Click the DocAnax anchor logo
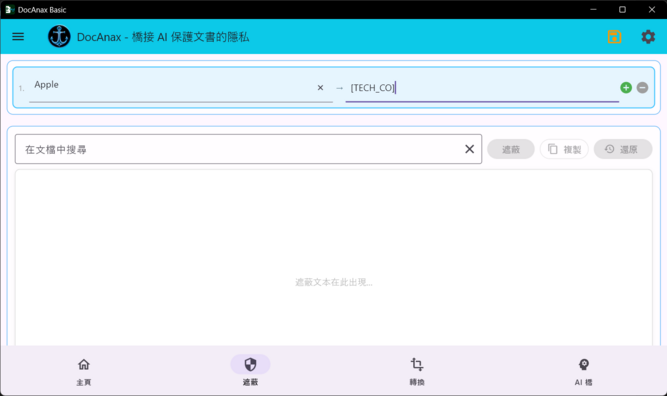Viewport: 667px width, 396px height. [x=59, y=37]
